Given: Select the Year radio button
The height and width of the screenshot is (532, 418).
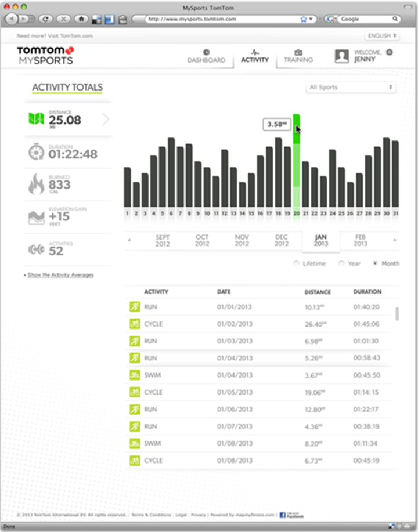Looking at the screenshot, I should 341,263.
